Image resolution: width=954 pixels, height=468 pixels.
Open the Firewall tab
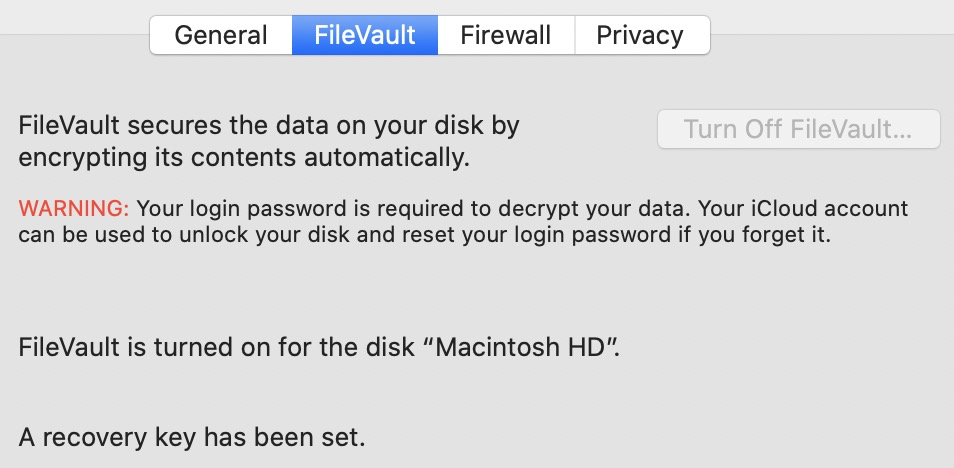505,36
